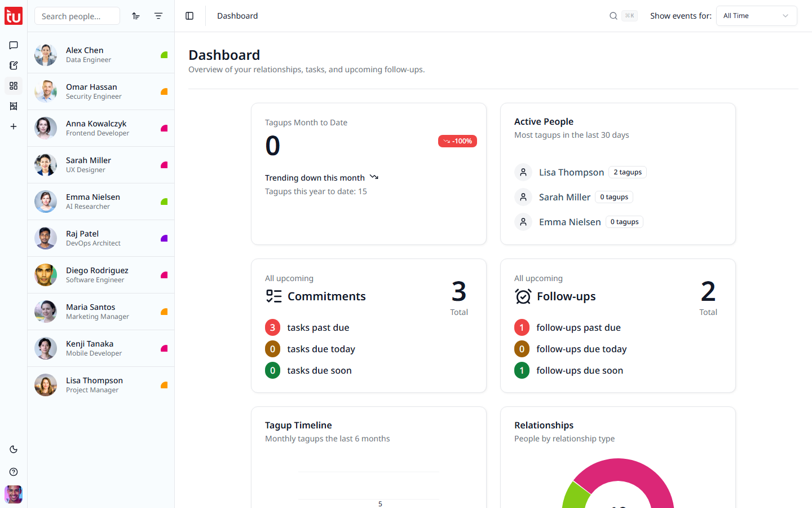Select Emma Nielsen in people list
812x508 pixels.
101,202
